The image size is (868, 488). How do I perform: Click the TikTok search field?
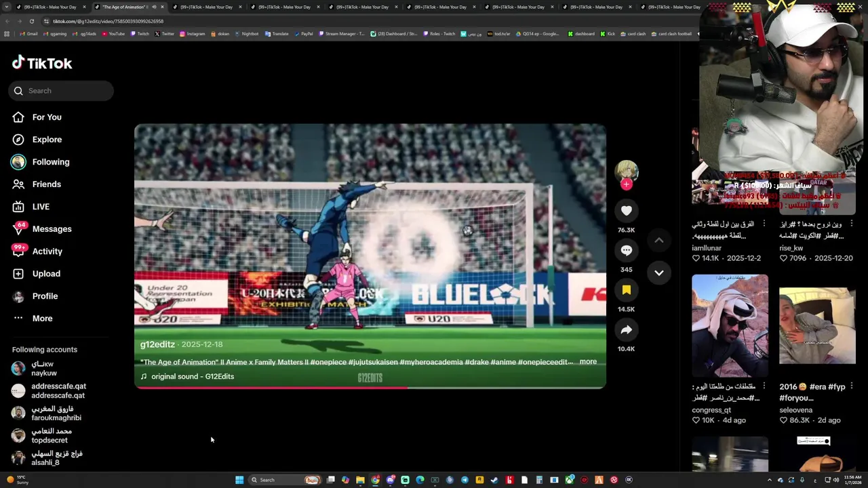point(61,91)
